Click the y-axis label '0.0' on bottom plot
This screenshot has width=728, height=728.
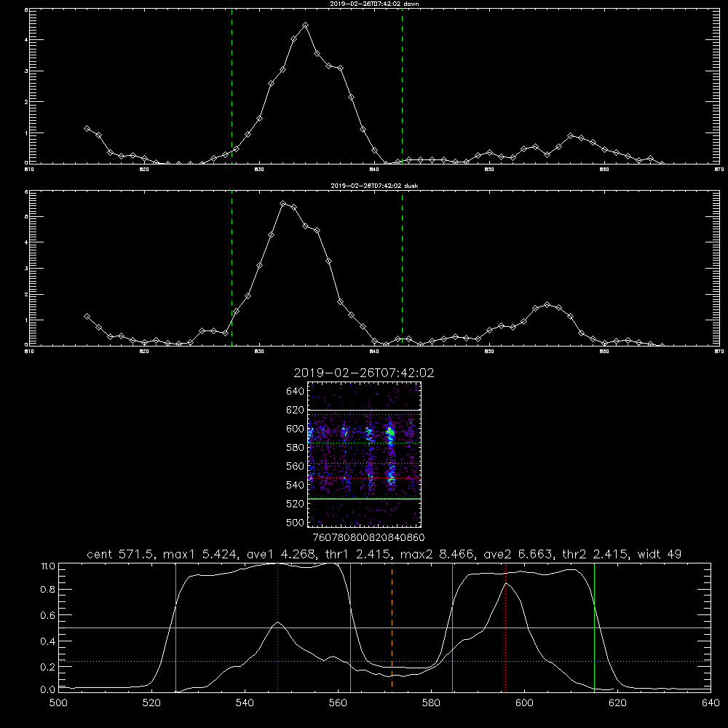48,690
